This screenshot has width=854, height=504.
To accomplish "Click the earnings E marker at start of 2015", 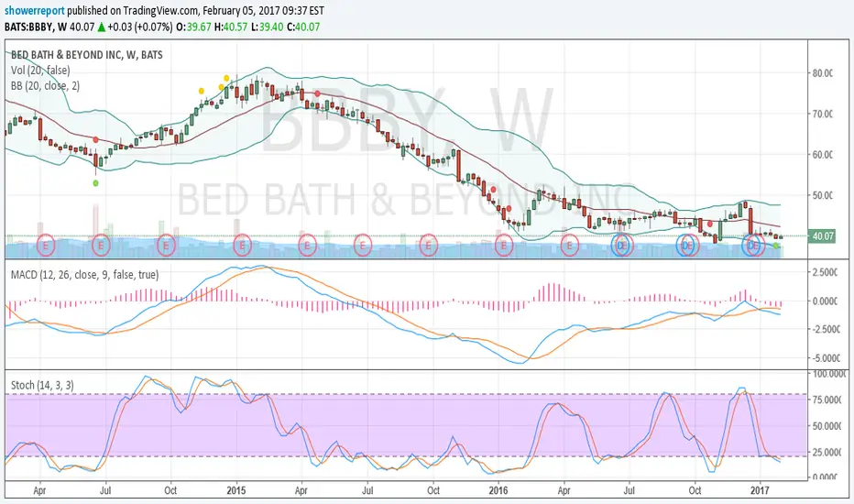I will [243, 246].
